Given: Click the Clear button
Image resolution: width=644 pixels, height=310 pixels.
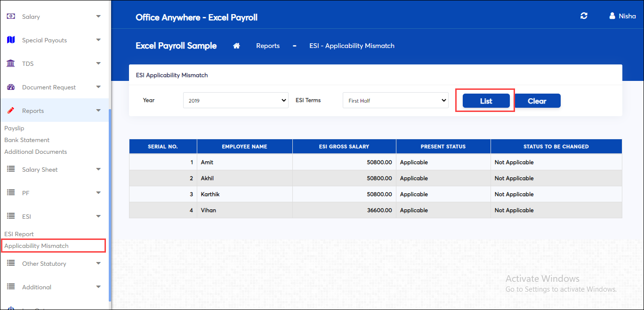Looking at the screenshot, I should 537,101.
